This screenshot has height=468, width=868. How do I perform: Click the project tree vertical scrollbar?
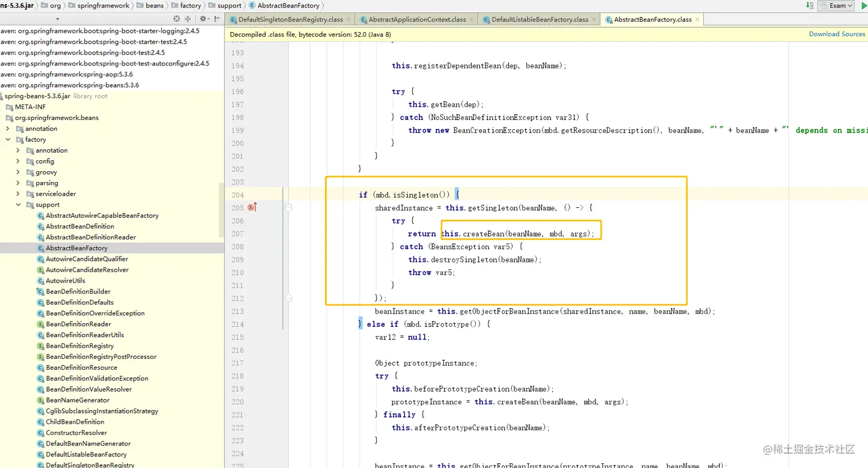click(x=222, y=210)
